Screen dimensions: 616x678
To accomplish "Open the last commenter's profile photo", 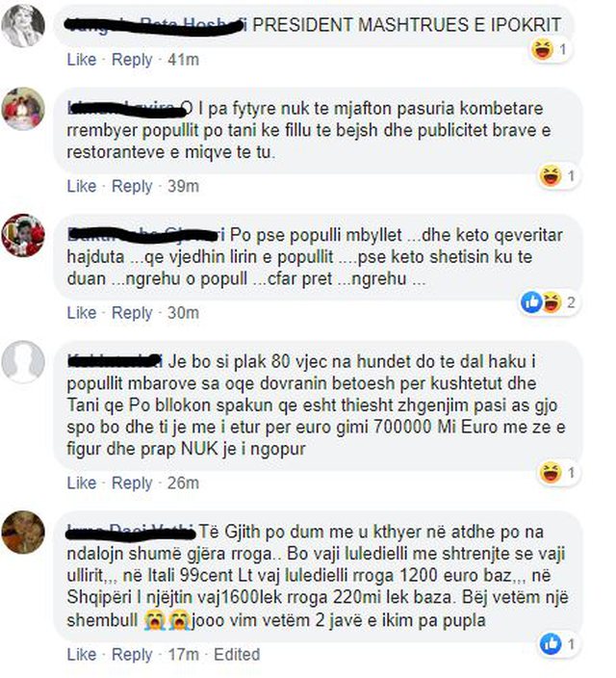I will [x=23, y=532].
